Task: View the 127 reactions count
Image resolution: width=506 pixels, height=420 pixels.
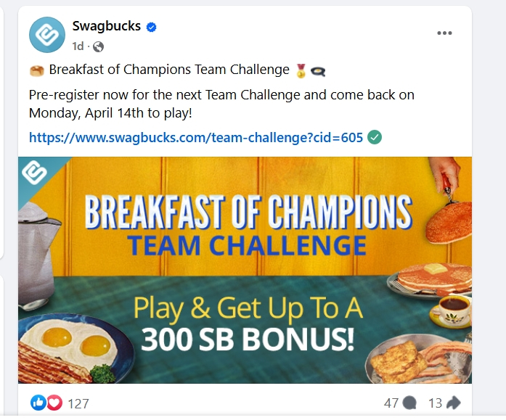Action: [x=78, y=403]
